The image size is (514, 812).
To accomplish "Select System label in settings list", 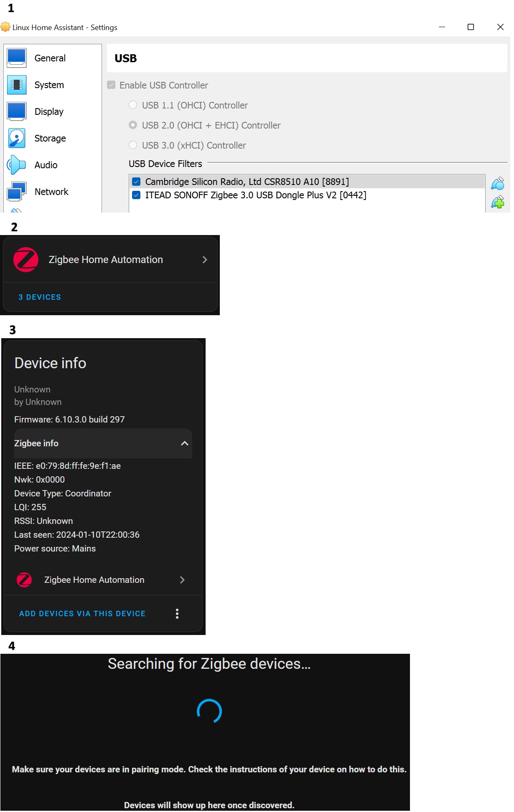I will (x=49, y=85).
